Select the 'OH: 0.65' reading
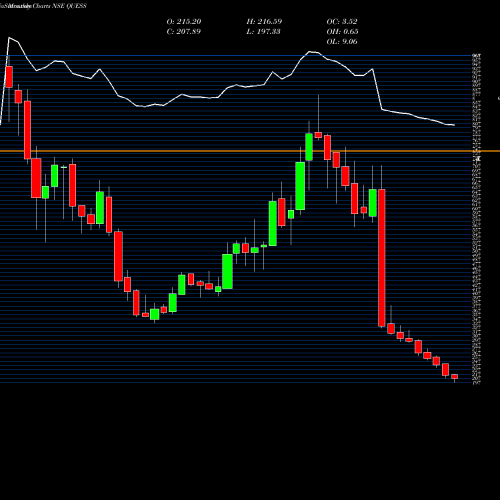 point(342,31)
